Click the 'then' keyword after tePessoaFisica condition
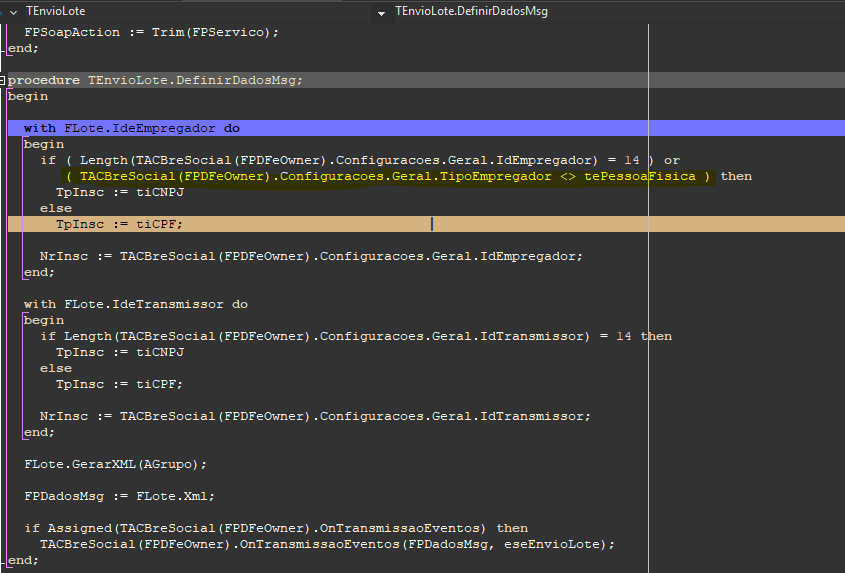This screenshot has width=845, height=573. [736, 176]
